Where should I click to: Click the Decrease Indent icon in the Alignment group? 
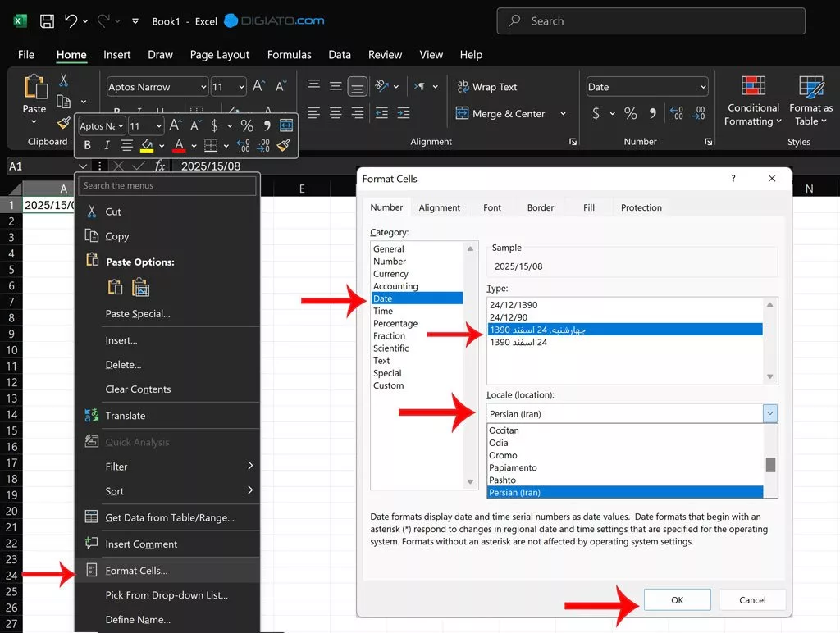coord(381,112)
